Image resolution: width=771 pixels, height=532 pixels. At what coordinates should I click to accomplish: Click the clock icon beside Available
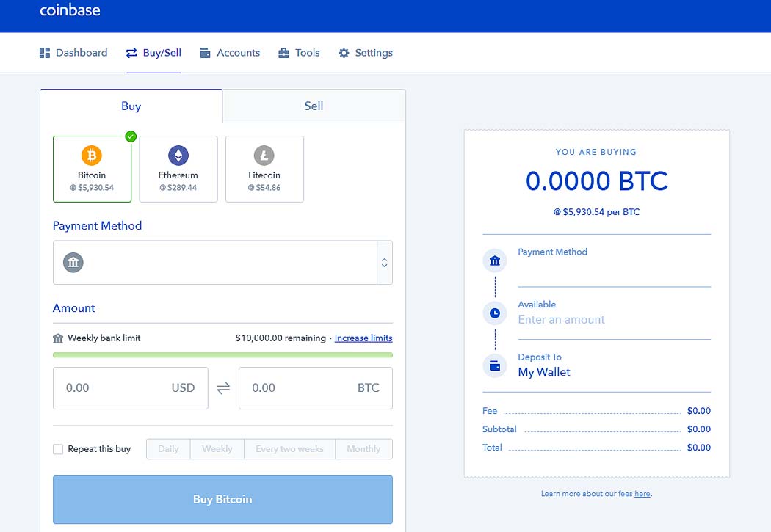(495, 313)
